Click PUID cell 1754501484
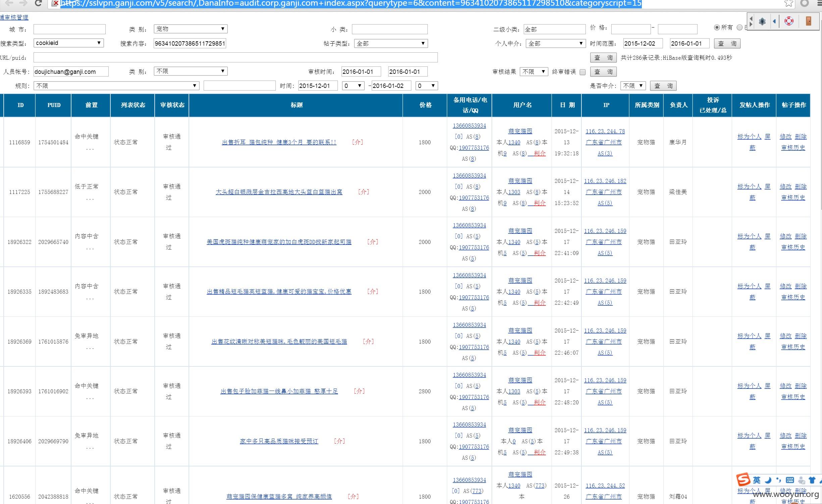The height and width of the screenshot is (504, 822). (x=53, y=142)
